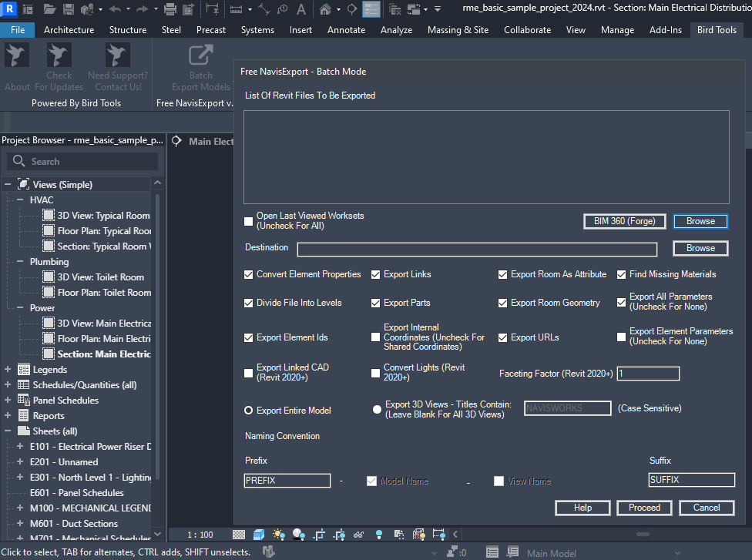Check Open Last Viewed Worksets option
This screenshot has width=752, height=560.
249,221
